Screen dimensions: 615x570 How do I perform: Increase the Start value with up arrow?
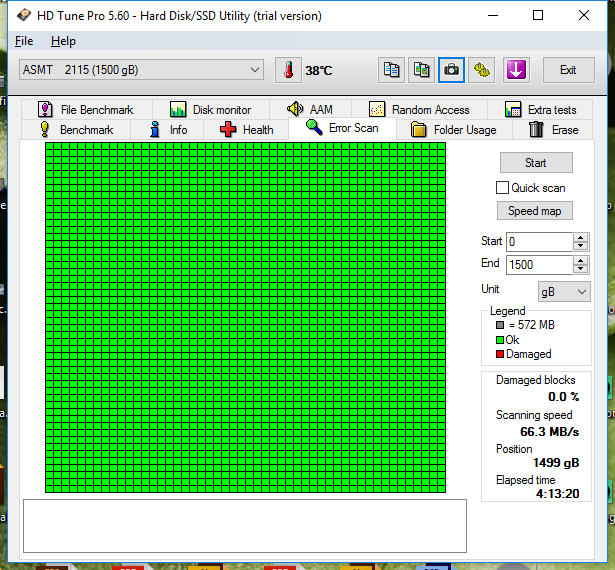(x=581, y=237)
